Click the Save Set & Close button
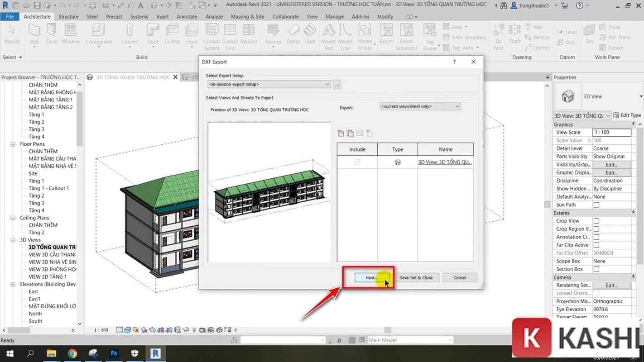The width and height of the screenshot is (644, 362). 416,278
